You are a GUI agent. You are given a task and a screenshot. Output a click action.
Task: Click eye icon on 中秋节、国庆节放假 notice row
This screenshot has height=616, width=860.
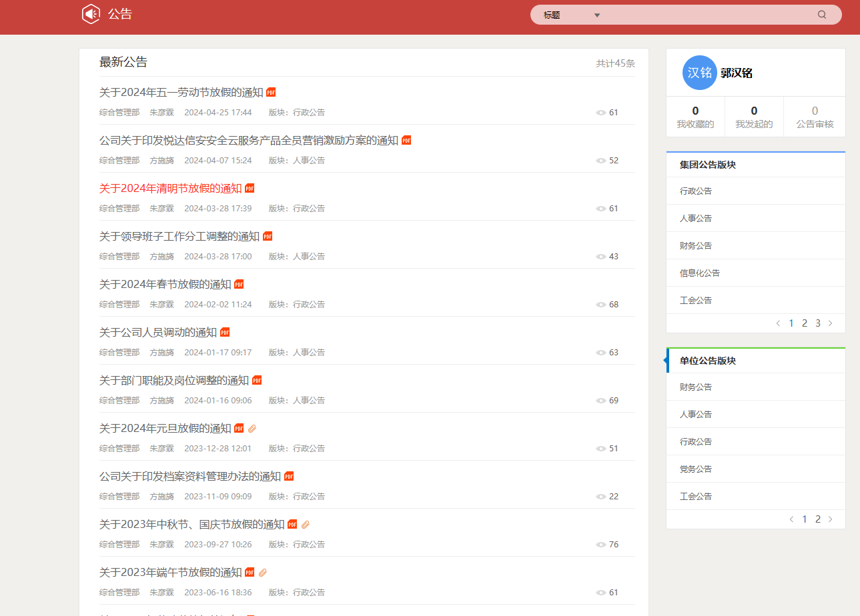600,545
